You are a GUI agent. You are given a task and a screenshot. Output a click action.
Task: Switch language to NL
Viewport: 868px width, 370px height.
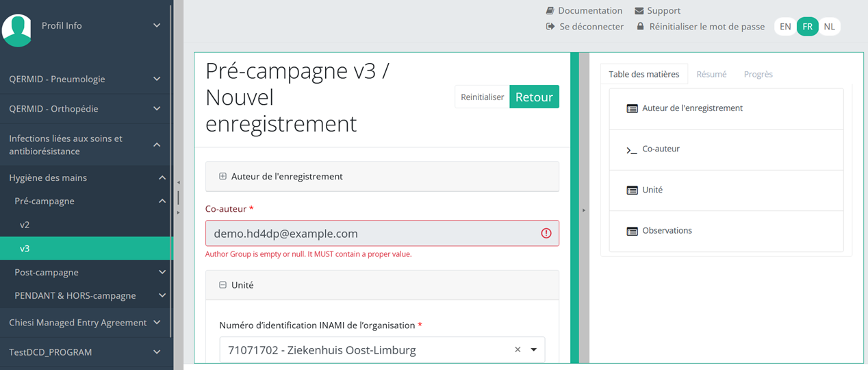[829, 27]
